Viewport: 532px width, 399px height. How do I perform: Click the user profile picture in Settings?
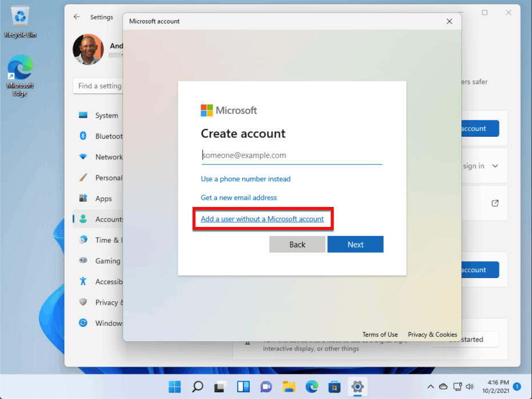[x=88, y=49]
